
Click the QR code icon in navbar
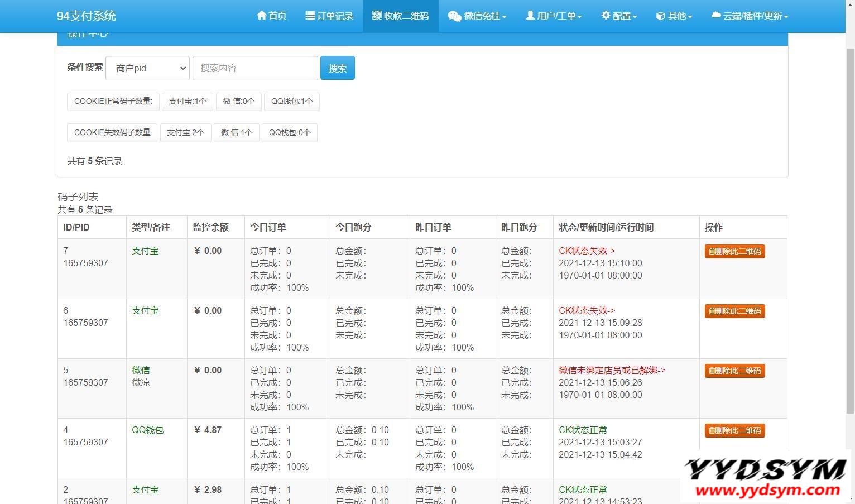(x=377, y=16)
